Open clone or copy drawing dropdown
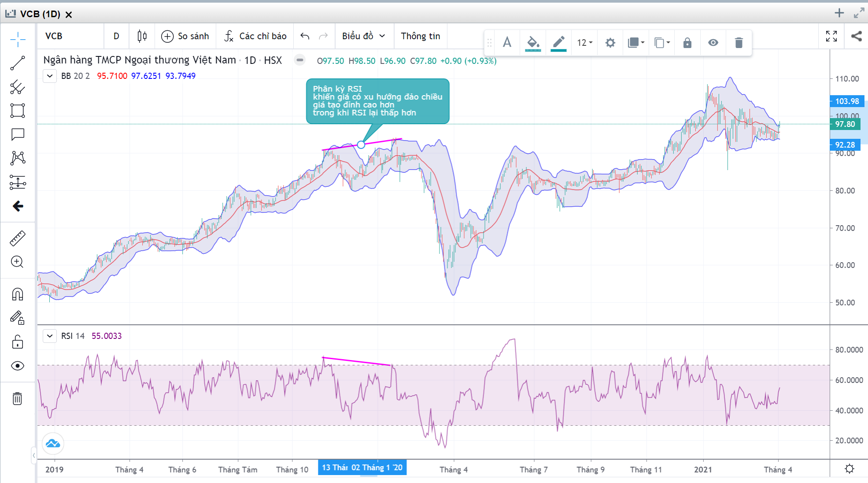868x483 pixels. click(x=662, y=43)
